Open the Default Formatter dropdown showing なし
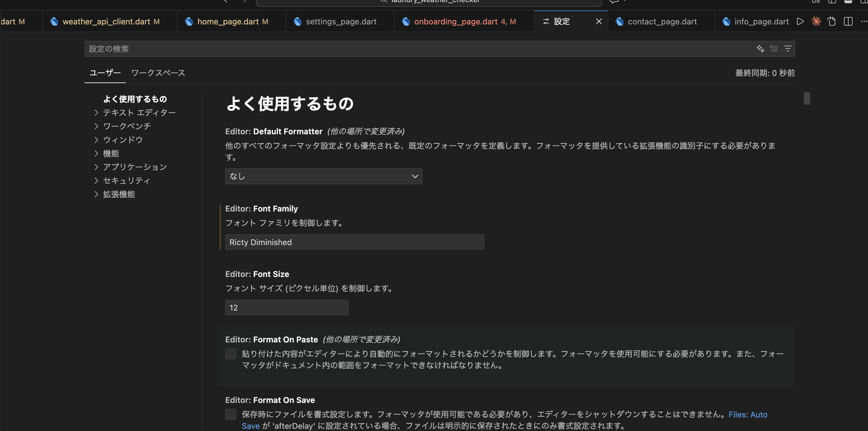The image size is (868, 431). coord(323,176)
